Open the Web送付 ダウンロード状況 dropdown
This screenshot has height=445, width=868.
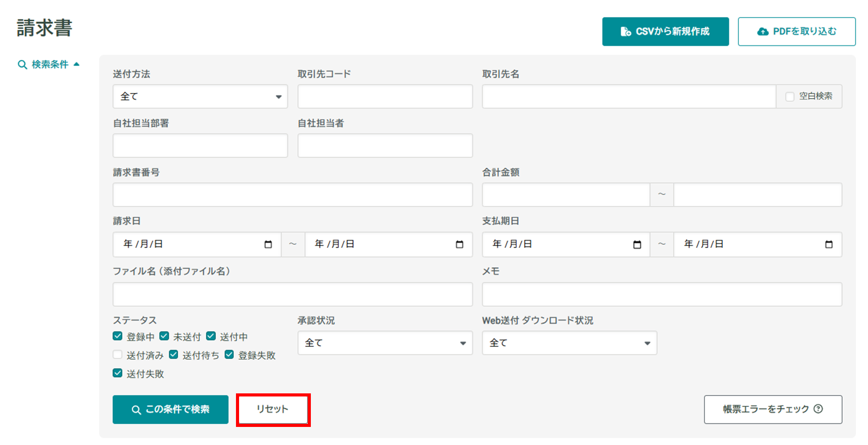pyautogui.click(x=569, y=343)
